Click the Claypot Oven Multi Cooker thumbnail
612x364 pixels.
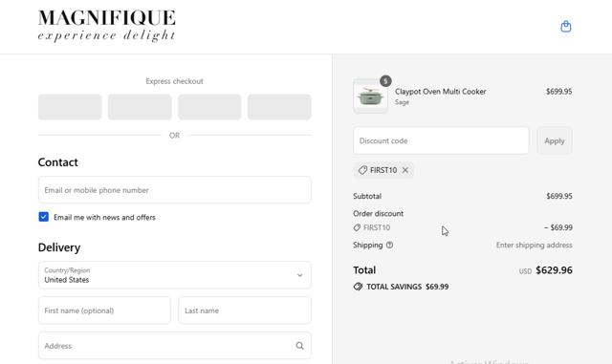[x=370, y=96]
